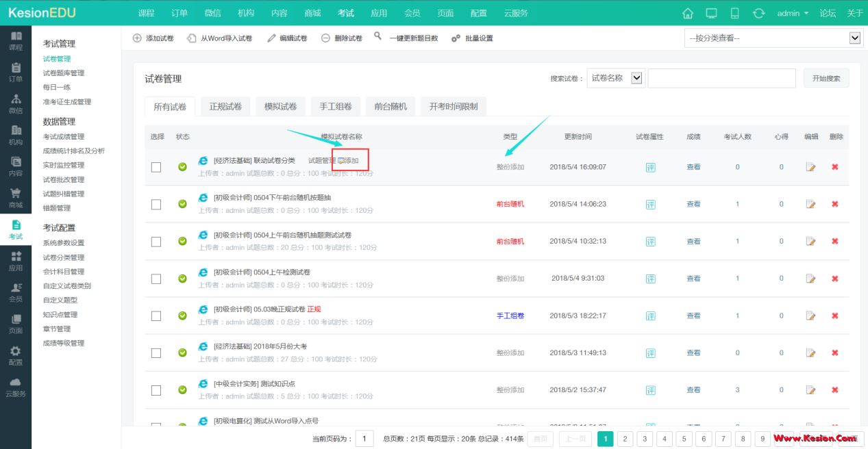Check the box for 联动试卷分类 paper
The width and height of the screenshot is (868, 449).
click(156, 167)
